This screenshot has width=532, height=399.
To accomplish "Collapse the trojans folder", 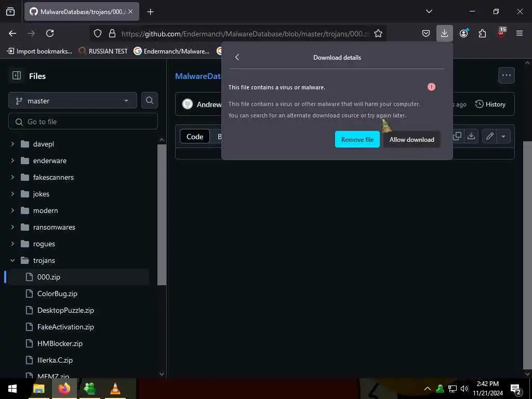I will coord(12,260).
